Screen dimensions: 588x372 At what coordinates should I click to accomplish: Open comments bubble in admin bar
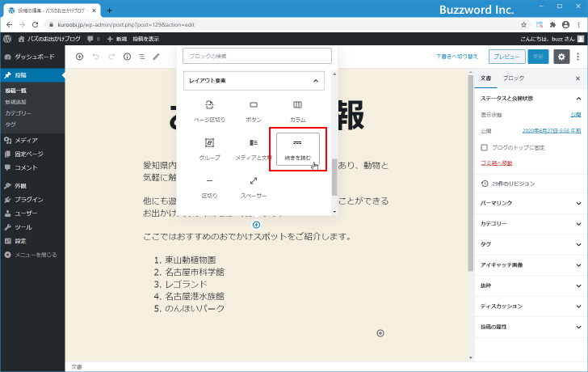(x=94, y=39)
